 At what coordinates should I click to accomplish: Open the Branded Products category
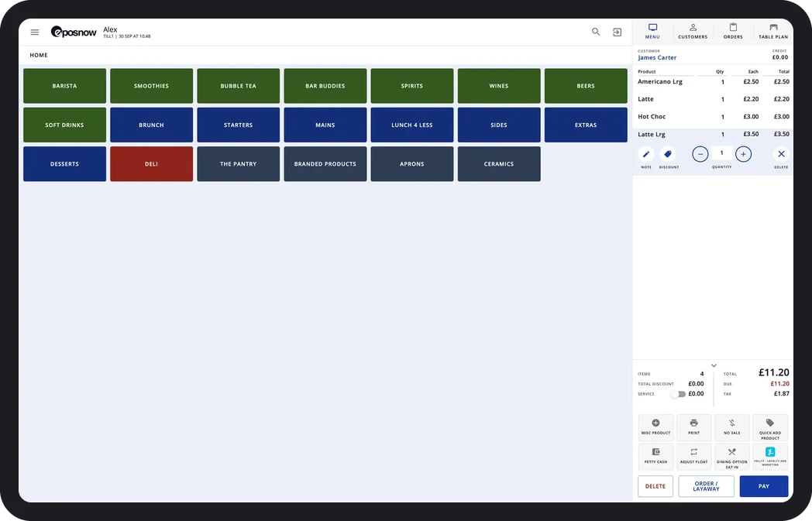coord(325,164)
